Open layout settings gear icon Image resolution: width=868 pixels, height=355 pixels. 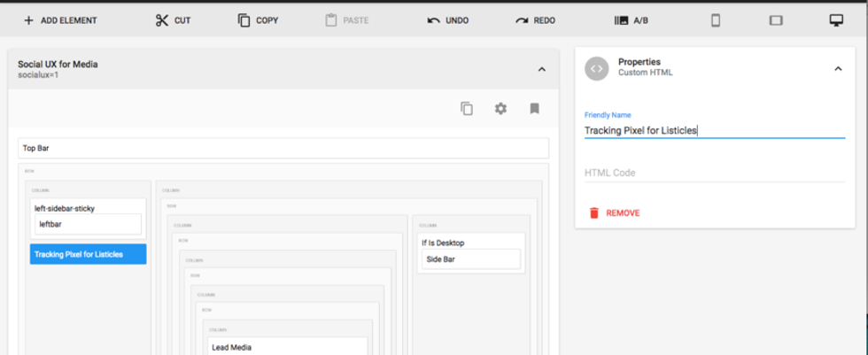point(500,108)
